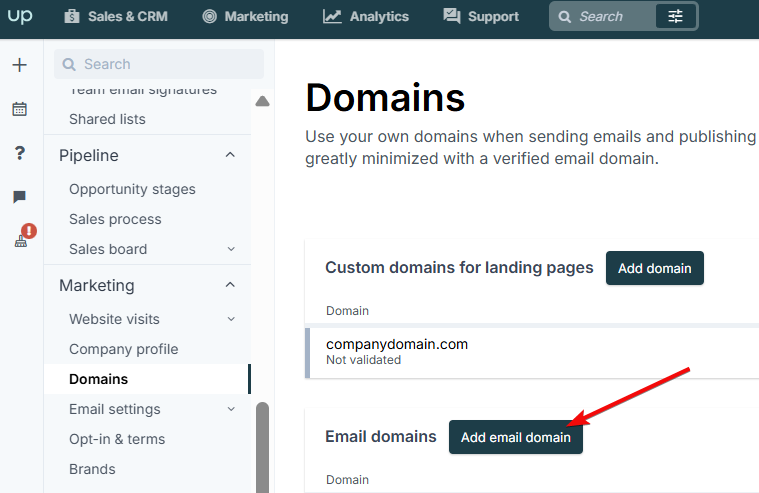Click the Support chat bubbles icon

coord(452,16)
